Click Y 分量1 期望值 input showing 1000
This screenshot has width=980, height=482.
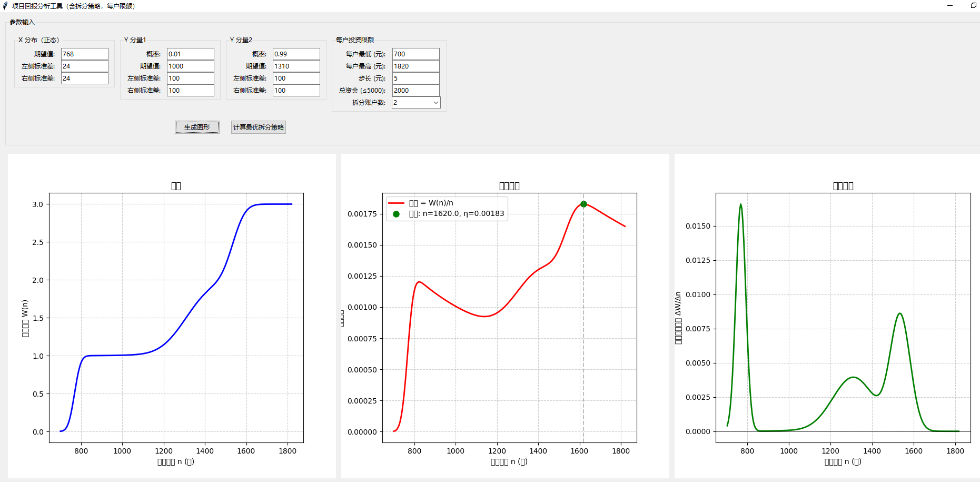click(x=190, y=66)
